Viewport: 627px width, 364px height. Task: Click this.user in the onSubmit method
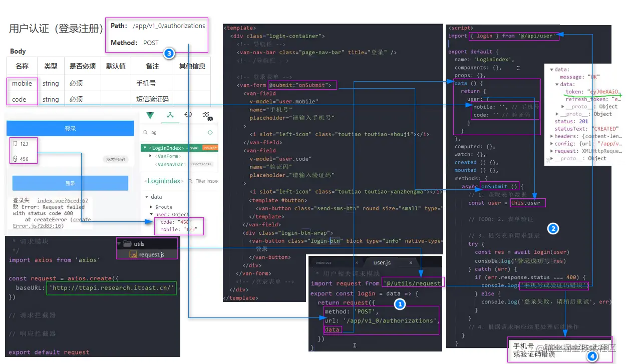click(x=525, y=203)
